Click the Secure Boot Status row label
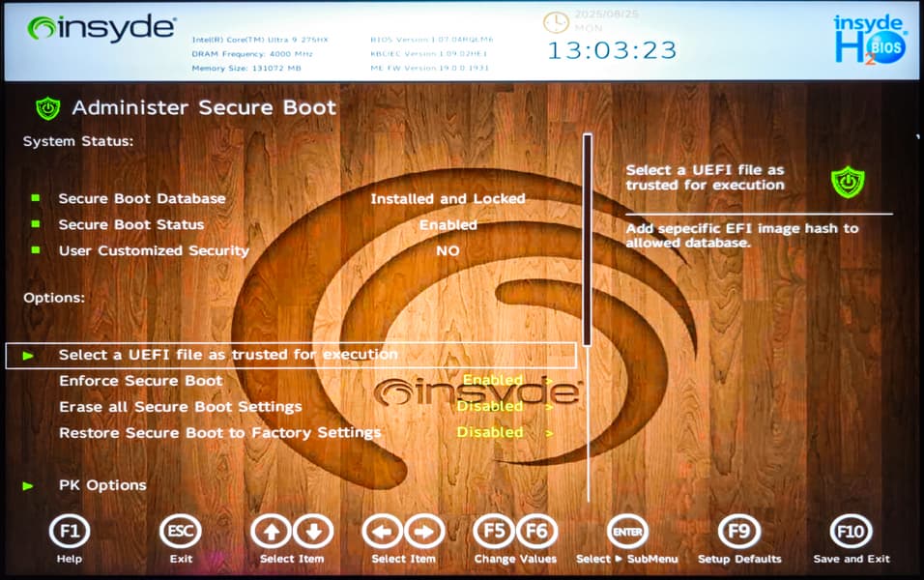Screen dimensions: 924x580 coord(131,224)
